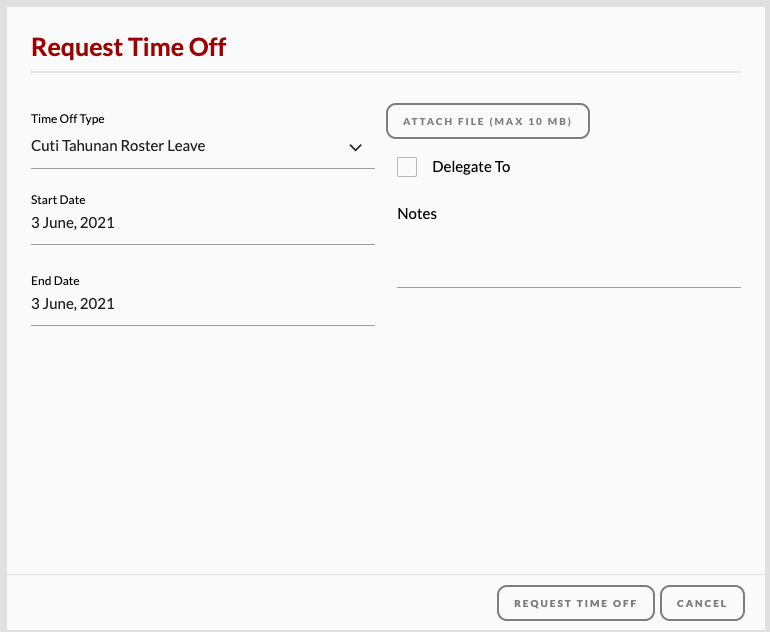Click the End Date label
This screenshot has height=632, width=770.
(x=55, y=281)
